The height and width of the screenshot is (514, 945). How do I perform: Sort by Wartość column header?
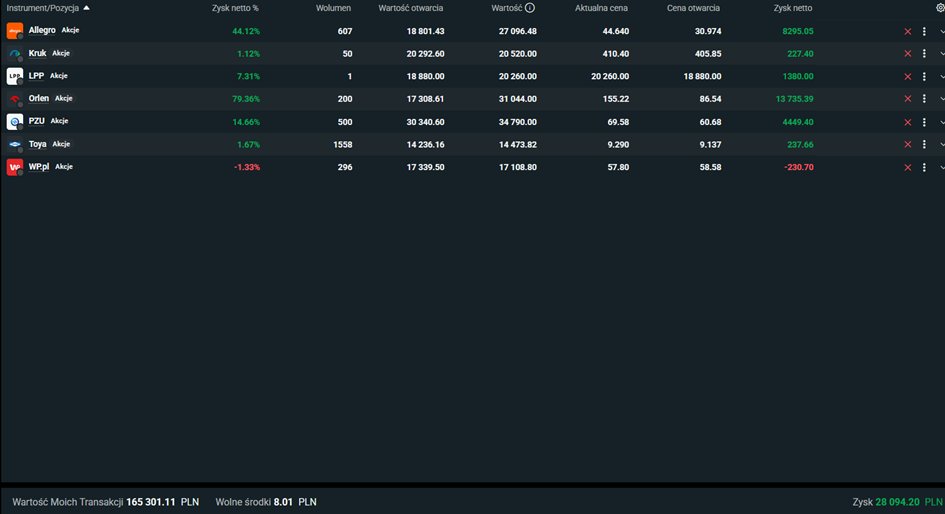[x=507, y=8]
